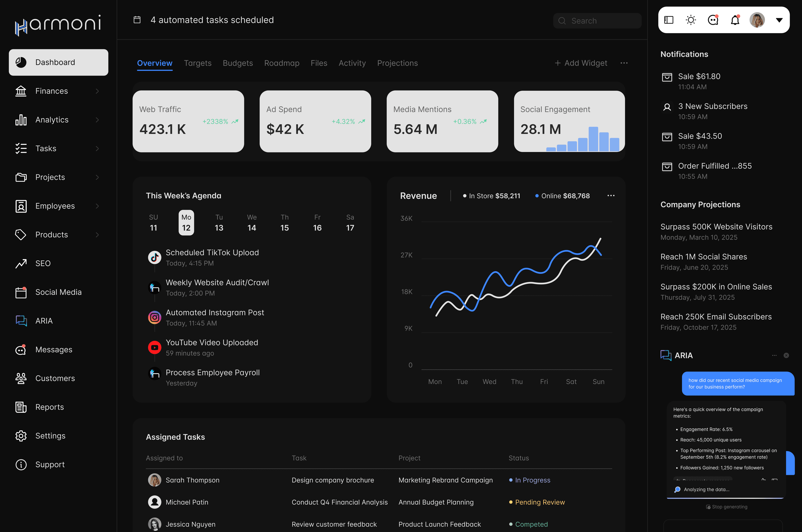Image resolution: width=802 pixels, height=532 pixels.
Task: Click inside the Search field
Action: point(597,21)
